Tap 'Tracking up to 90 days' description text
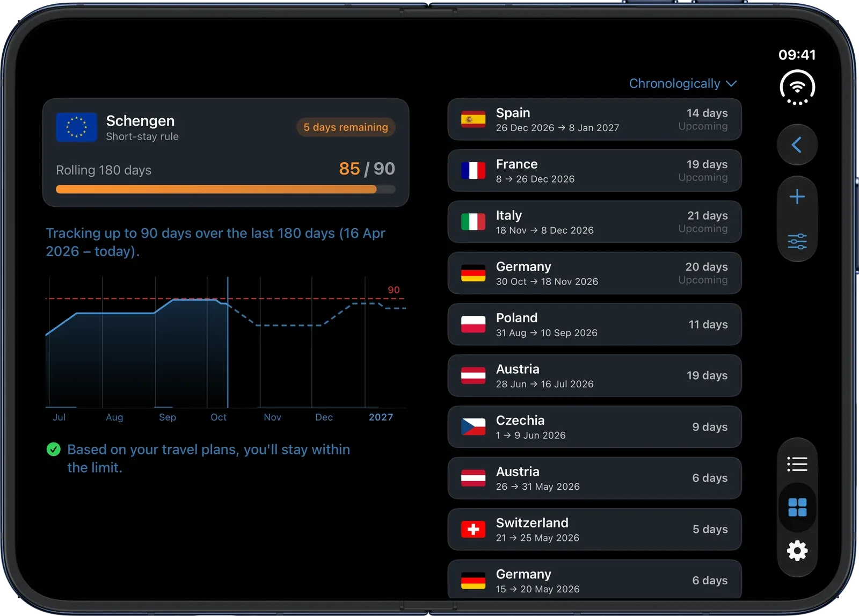 pyautogui.click(x=215, y=242)
